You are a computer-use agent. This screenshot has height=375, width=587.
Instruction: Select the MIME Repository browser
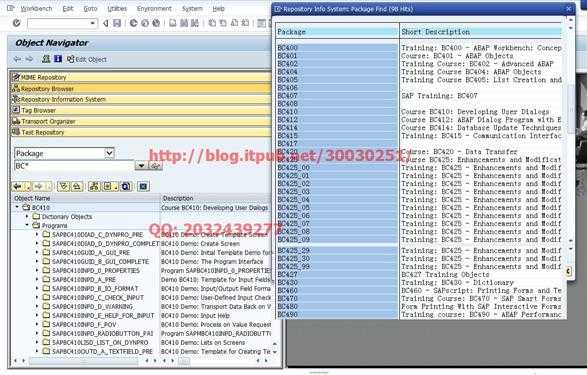click(140, 77)
